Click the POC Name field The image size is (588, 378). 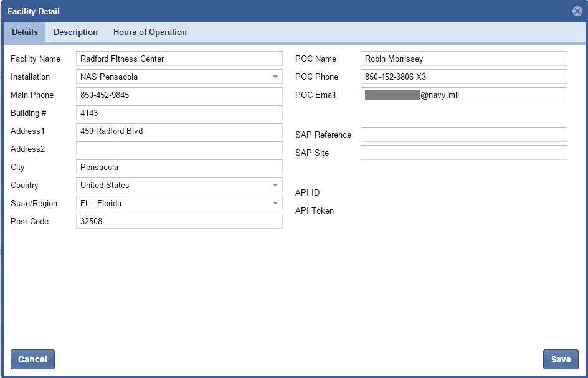[x=463, y=59]
